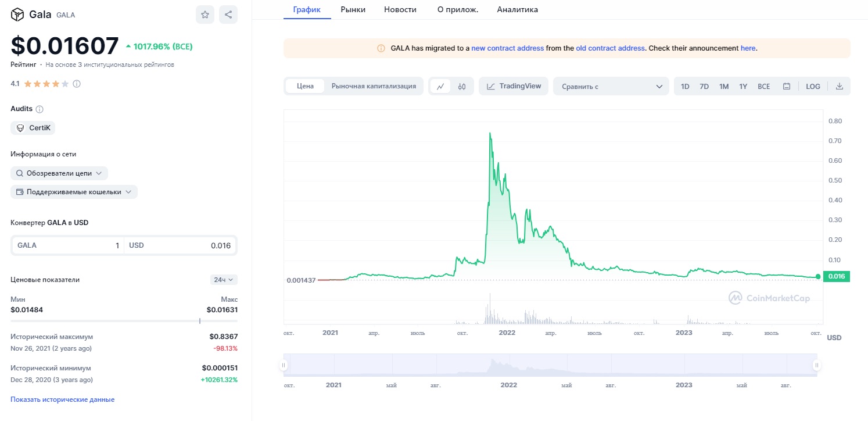
Task: Set chart range to 1M
Action: click(724, 86)
